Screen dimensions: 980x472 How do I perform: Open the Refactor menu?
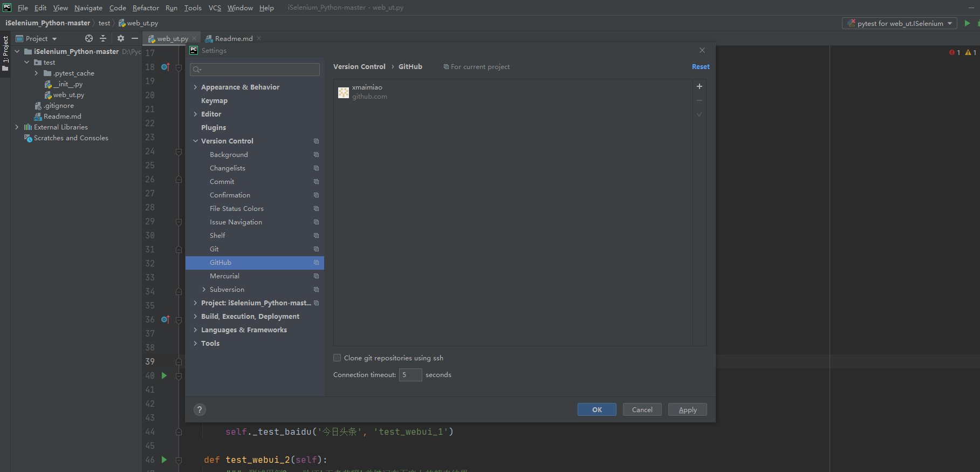146,8
